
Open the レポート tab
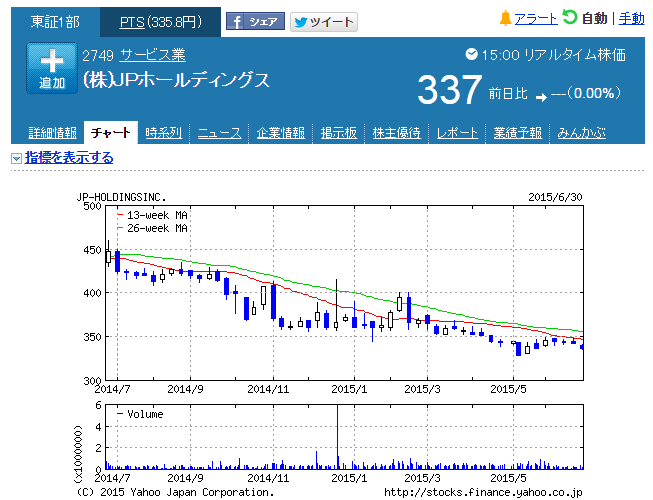click(457, 133)
